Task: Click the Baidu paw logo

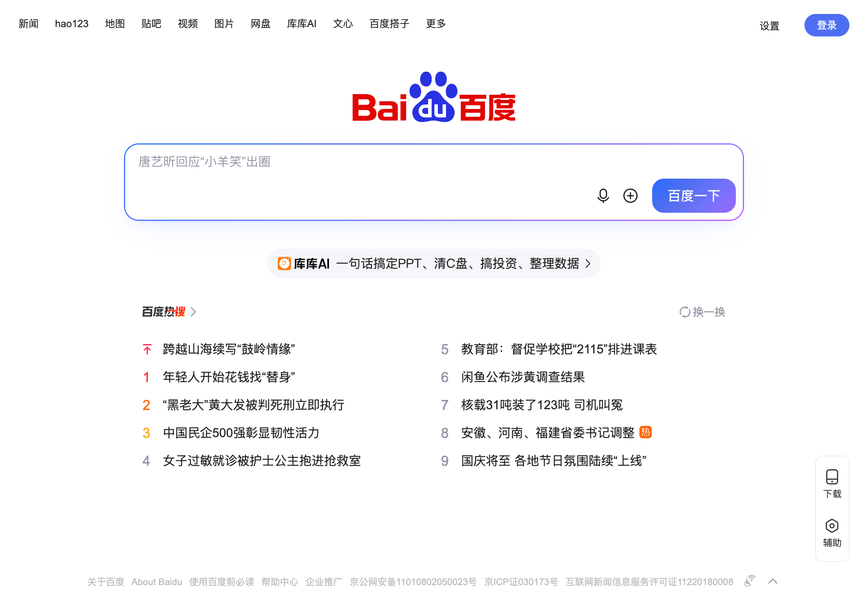Action: click(x=433, y=97)
